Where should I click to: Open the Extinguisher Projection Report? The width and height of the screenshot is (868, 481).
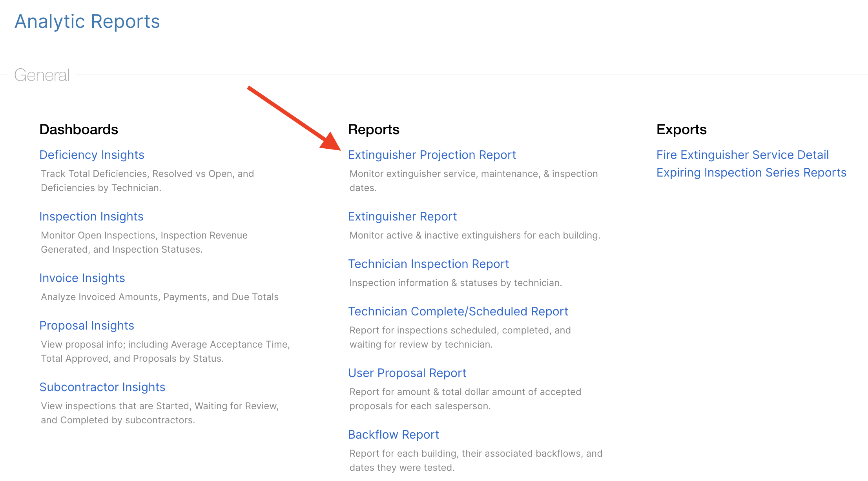(432, 155)
